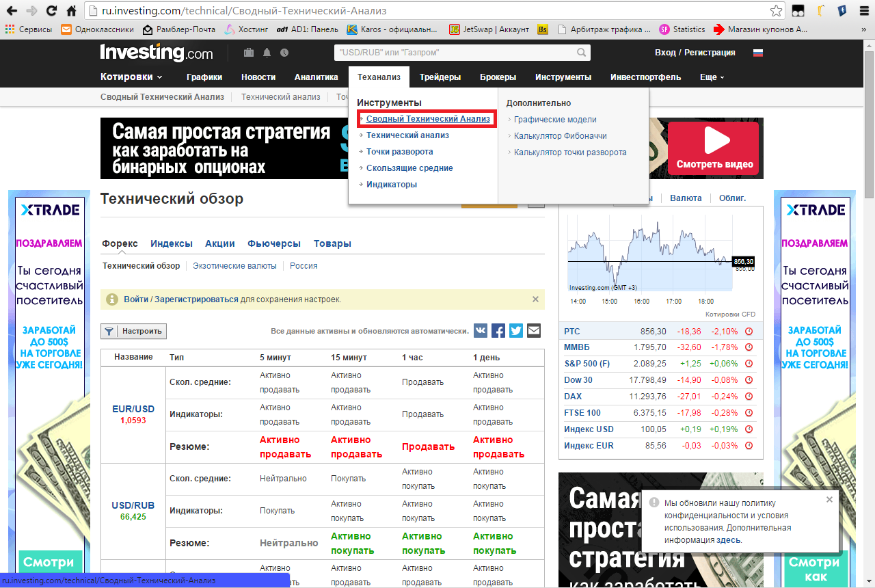
Task: Share via VK icon
Action: tap(481, 331)
